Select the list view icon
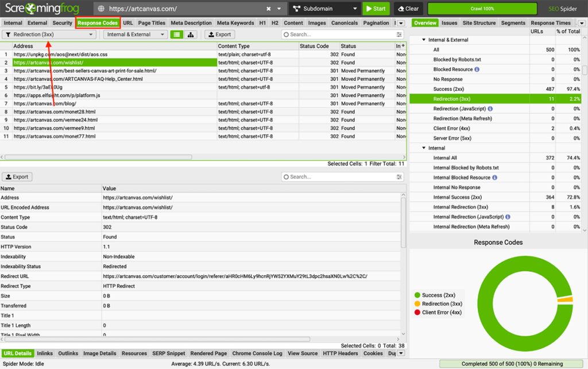This screenshot has height=369, width=588. 176,34
